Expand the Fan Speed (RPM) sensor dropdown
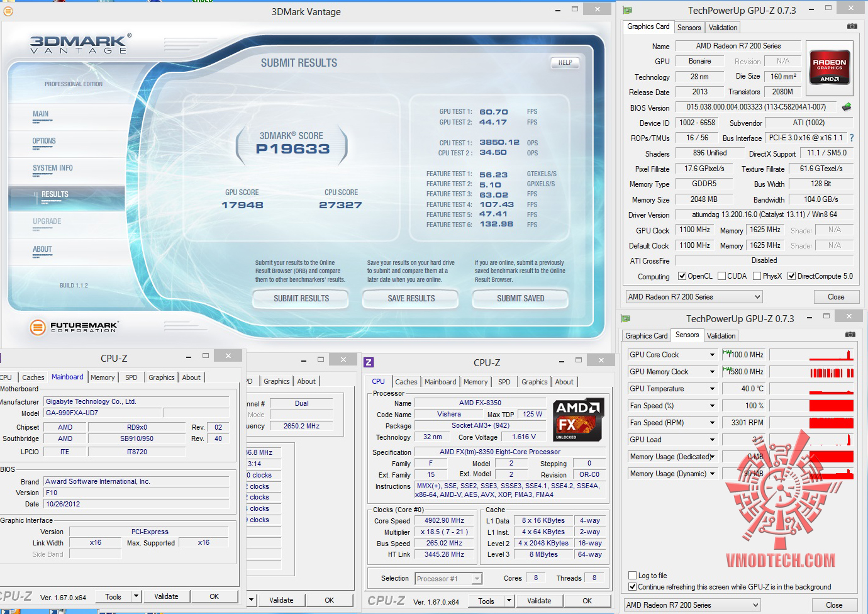This screenshot has width=868, height=614. click(x=712, y=423)
